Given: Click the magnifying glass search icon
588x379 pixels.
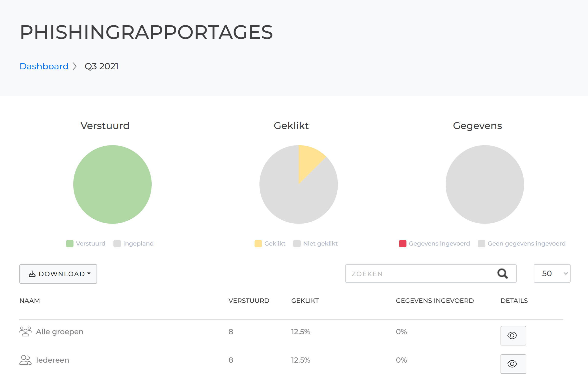Looking at the screenshot, I should pos(502,274).
